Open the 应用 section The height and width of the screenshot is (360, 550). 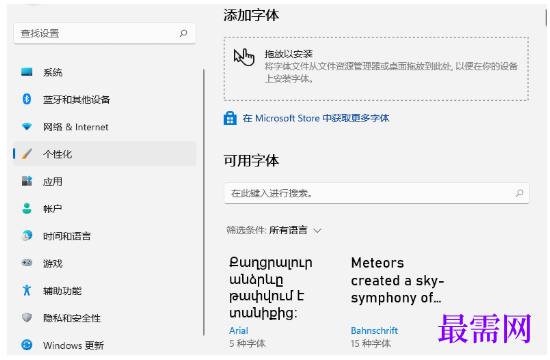pos(105,181)
